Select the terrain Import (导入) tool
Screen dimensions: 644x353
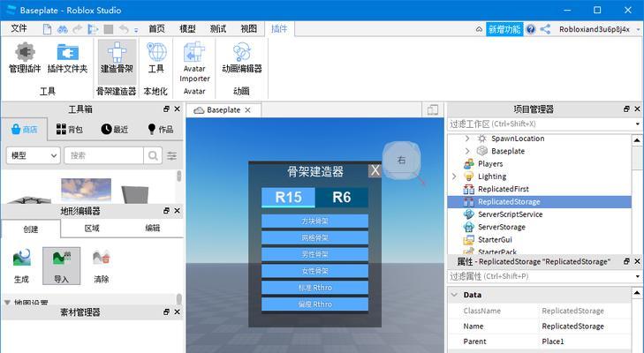click(61, 266)
